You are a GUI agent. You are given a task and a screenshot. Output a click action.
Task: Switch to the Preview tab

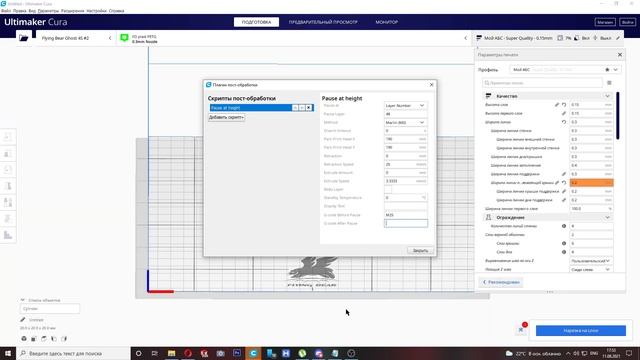point(323,22)
